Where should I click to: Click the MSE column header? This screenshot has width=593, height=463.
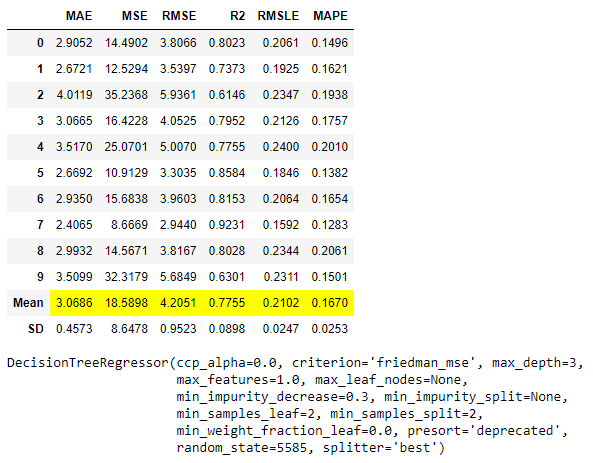134,16
